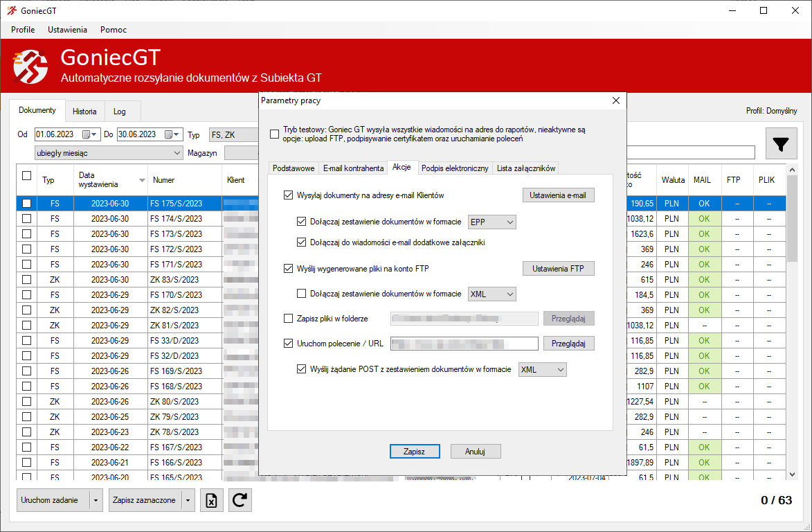Viewport: 812px width, 532px height.
Task: Open the Ustawienia menu
Action: 67,30
